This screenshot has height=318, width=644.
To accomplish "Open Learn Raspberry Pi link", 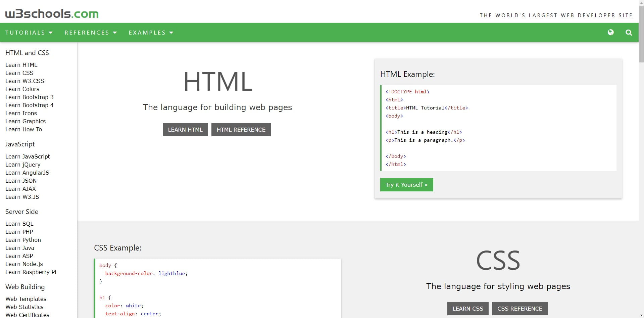I will tap(31, 272).
